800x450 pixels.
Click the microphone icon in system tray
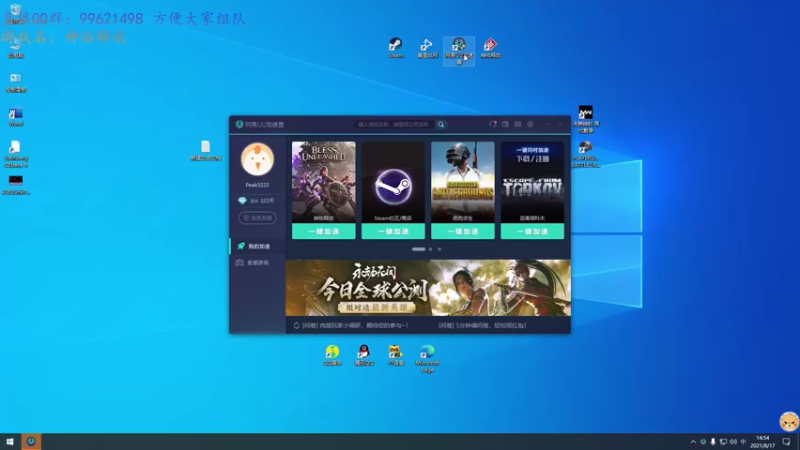tap(713, 442)
